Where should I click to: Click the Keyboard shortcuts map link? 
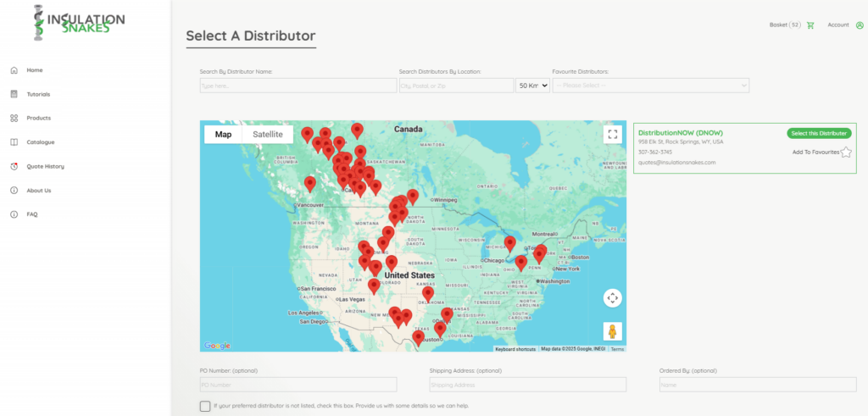515,349
